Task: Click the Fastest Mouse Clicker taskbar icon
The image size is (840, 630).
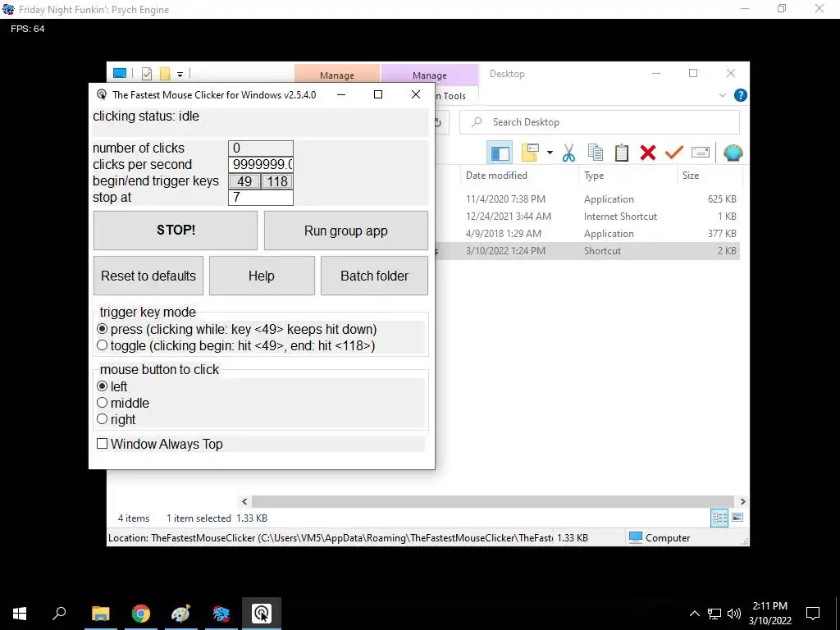Action: coord(262,614)
